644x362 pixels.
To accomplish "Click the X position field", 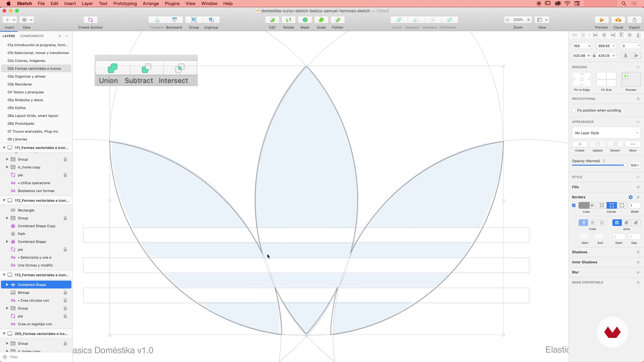I will [582, 46].
